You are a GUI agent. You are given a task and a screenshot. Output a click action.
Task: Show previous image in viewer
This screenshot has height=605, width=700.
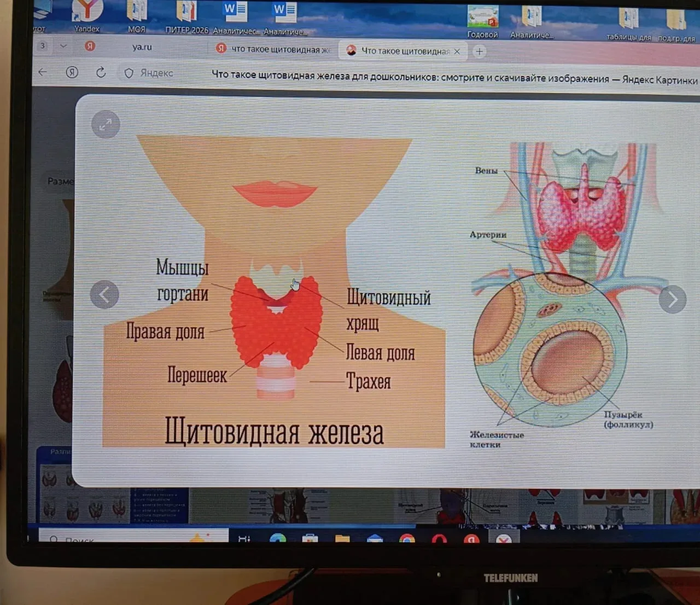(x=104, y=295)
